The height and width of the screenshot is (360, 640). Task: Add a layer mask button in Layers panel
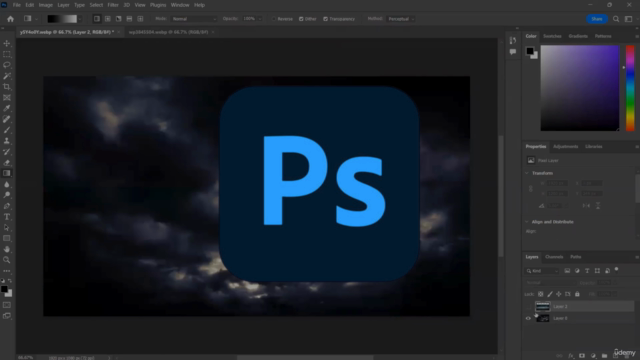click(582, 356)
